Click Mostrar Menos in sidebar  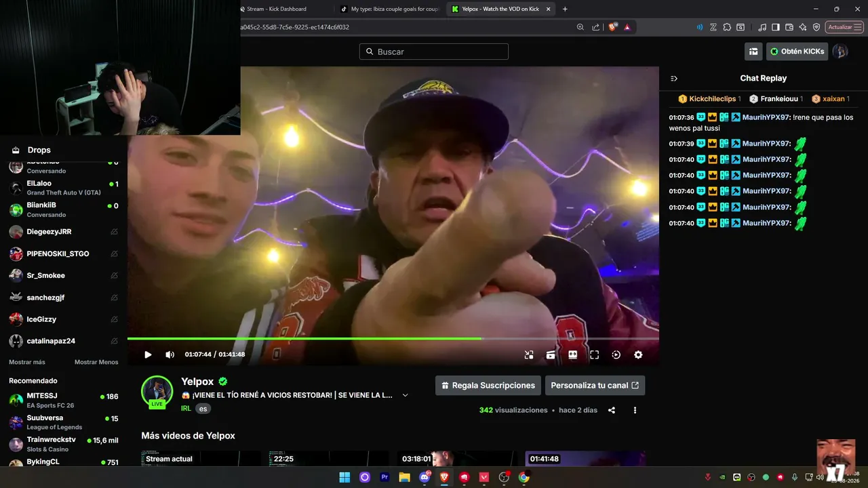coord(96,362)
